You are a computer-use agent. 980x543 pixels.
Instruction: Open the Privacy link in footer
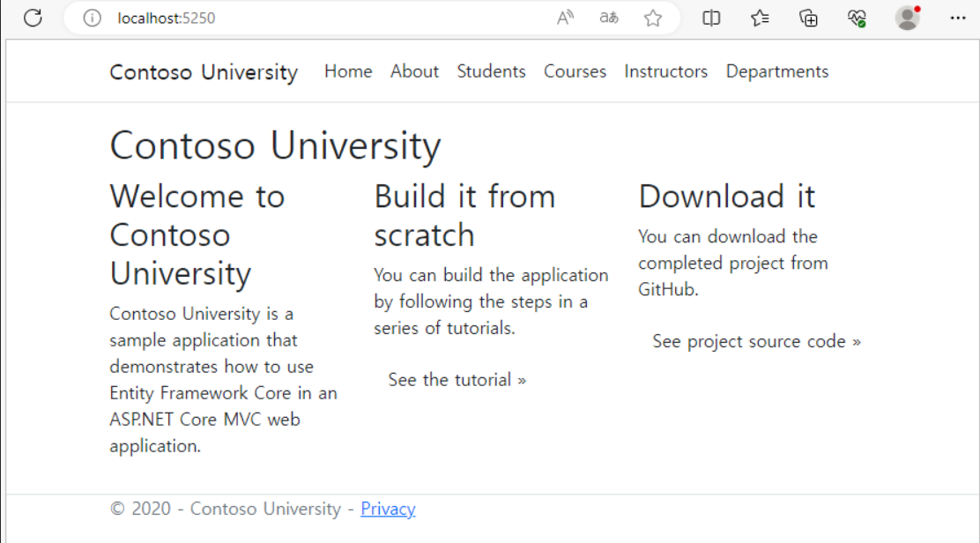point(388,509)
